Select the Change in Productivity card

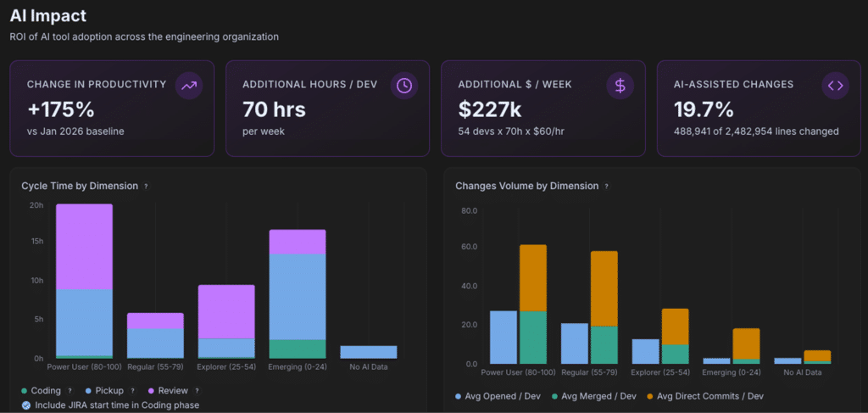112,109
